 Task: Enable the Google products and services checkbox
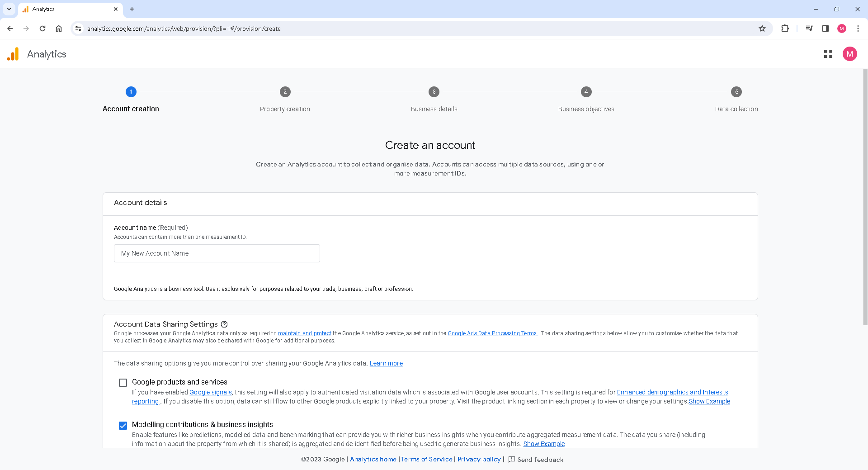point(123,382)
